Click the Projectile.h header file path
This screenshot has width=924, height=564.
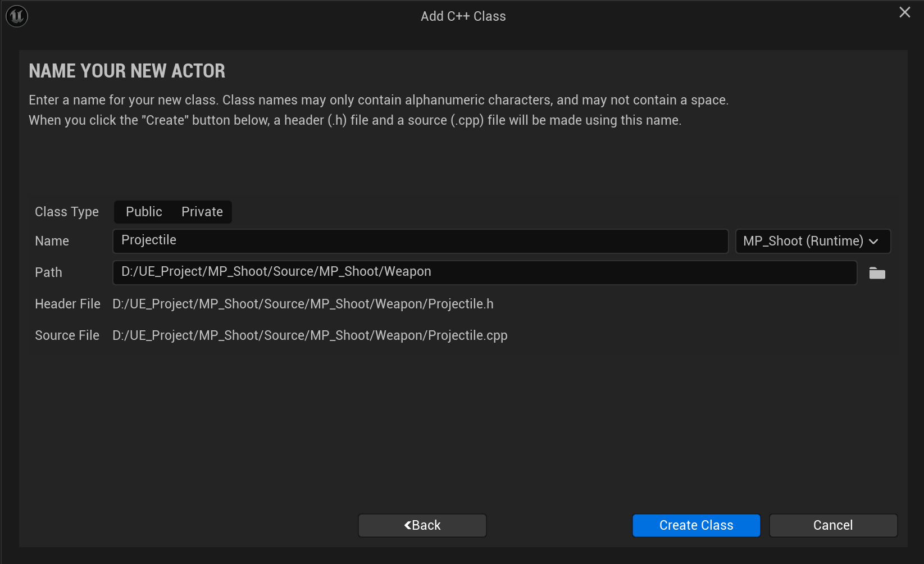pos(303,304)
